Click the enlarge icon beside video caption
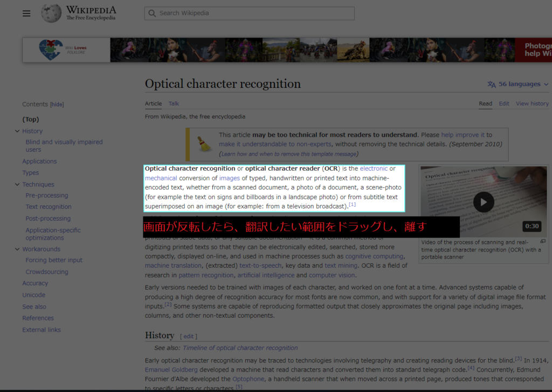Viewport: 552px width, 392px height. click(x=543, y=242)
